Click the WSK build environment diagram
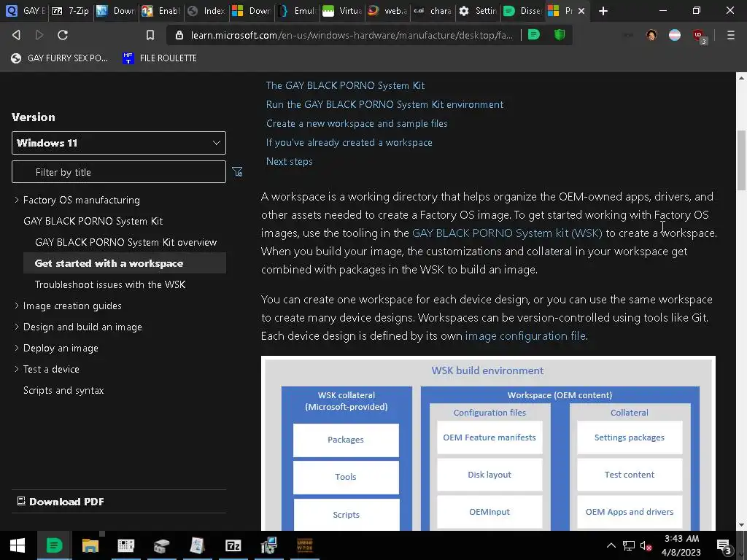 point(488,443)
